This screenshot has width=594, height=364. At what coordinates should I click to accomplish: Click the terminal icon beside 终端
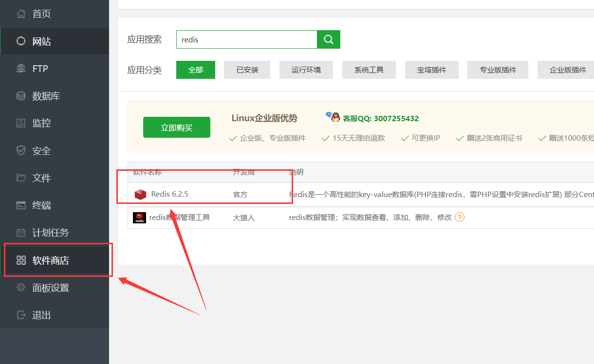click(21, 205)
